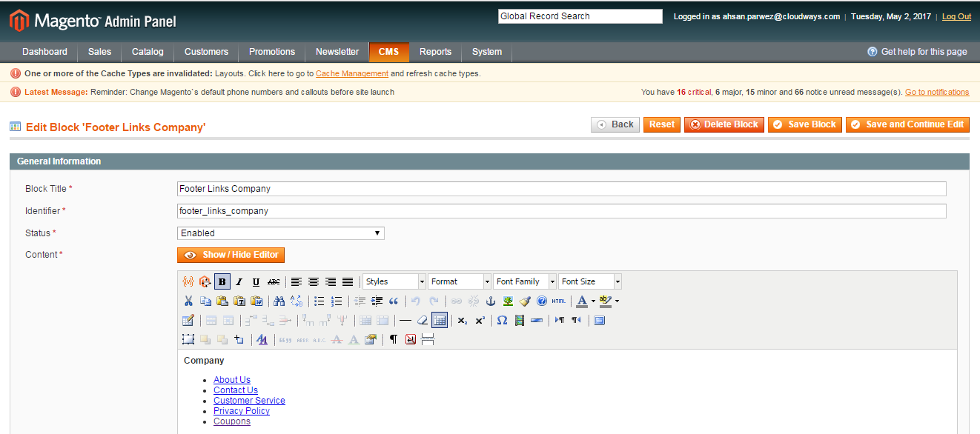The height and width of the screenshot is (434, 980).
Task: Toggle italic formatting
Action: 239,281
